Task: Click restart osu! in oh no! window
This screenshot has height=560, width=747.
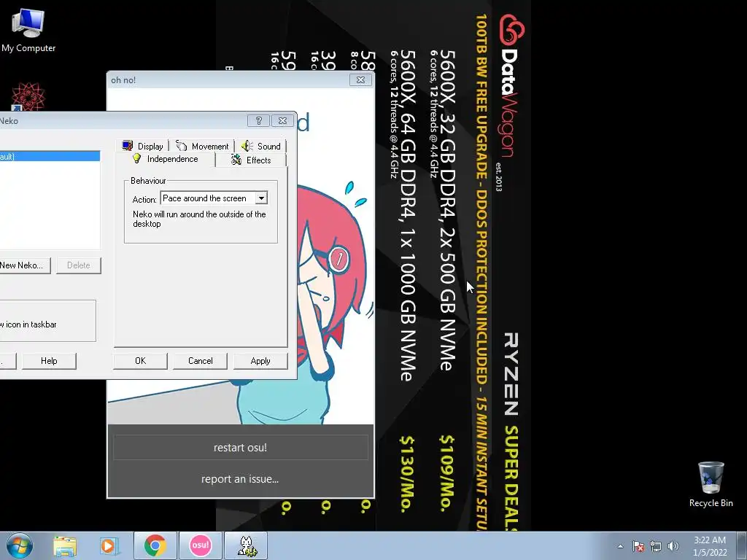Action: pyautogui.click(x=240, y=448)
